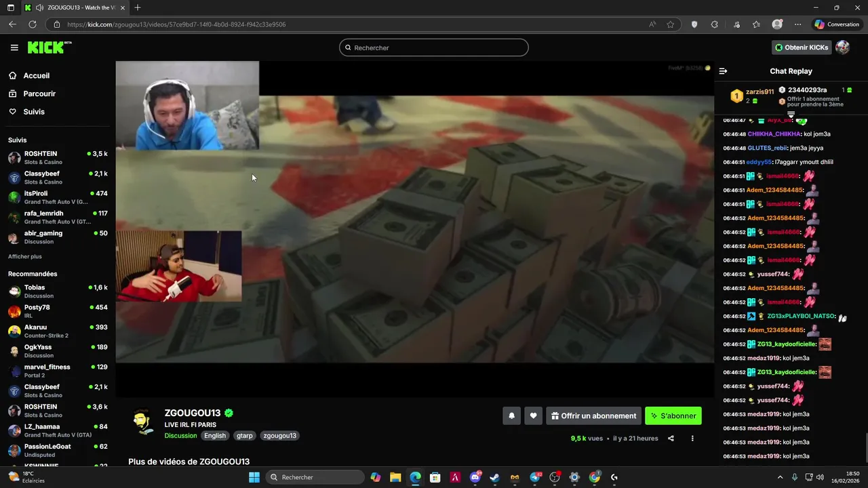Click chat username GLUTES_rebii
The width and height of the screenshot is (868, 488).
(767, 148)
